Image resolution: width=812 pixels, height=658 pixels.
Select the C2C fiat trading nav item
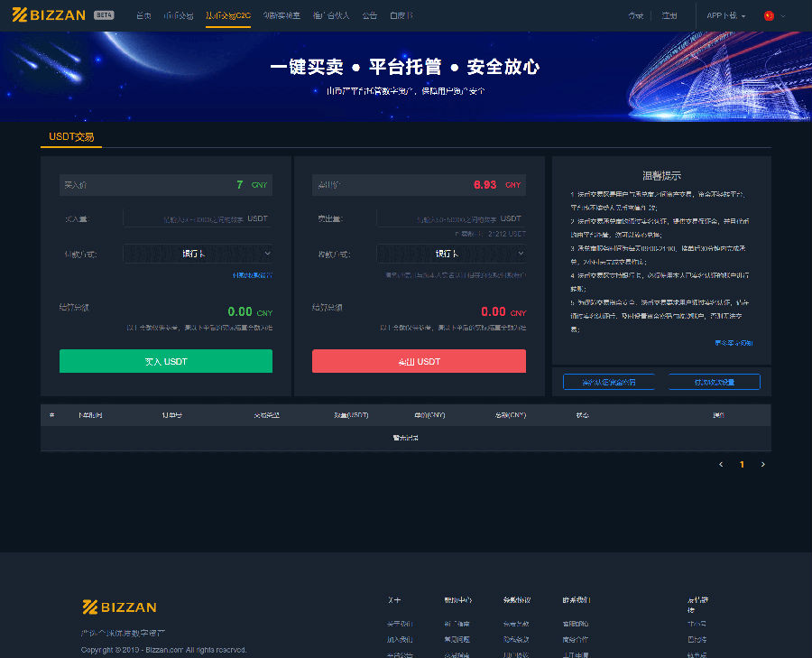228,15
